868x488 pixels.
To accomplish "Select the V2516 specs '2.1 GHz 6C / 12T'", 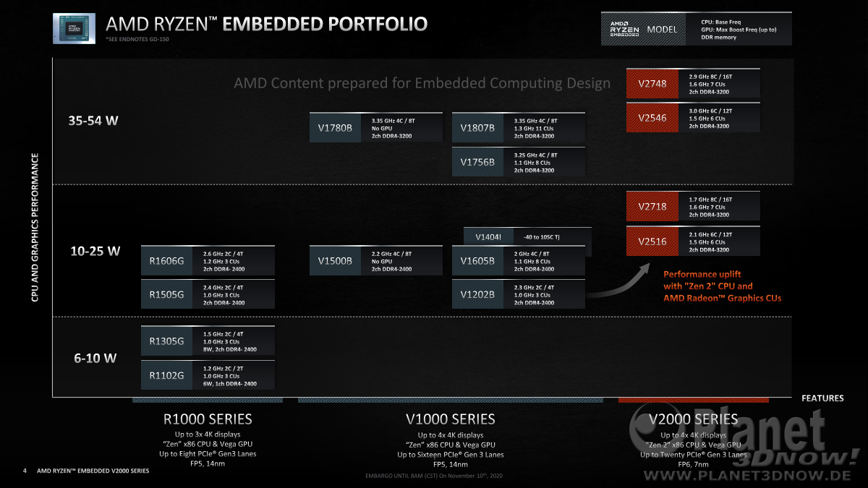I will (709, 233).
